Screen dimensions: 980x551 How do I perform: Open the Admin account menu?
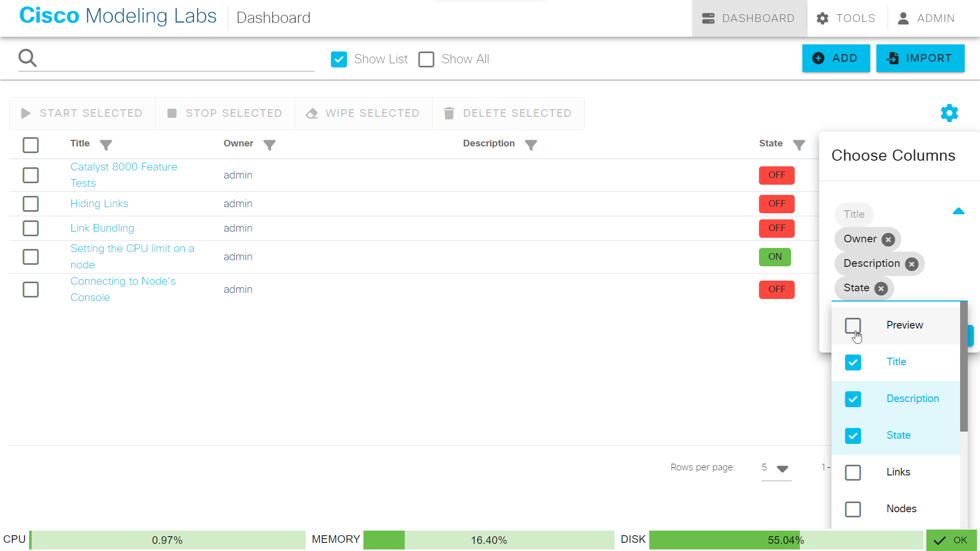927,18
